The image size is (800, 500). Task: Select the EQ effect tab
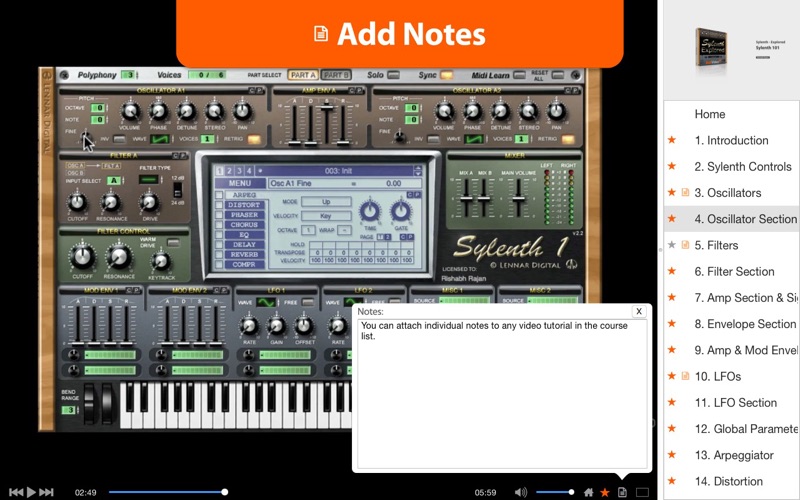tap(244, 235)
